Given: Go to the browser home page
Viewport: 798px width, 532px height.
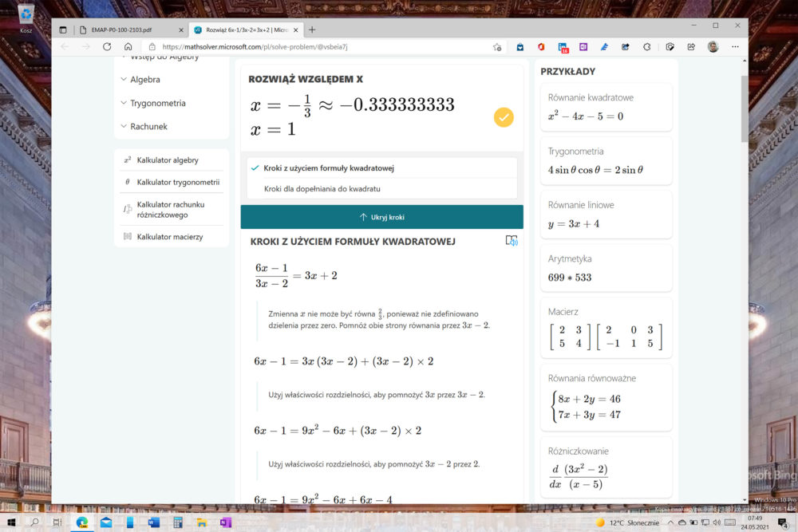Looking at the screenshot, I should point(128,47).
